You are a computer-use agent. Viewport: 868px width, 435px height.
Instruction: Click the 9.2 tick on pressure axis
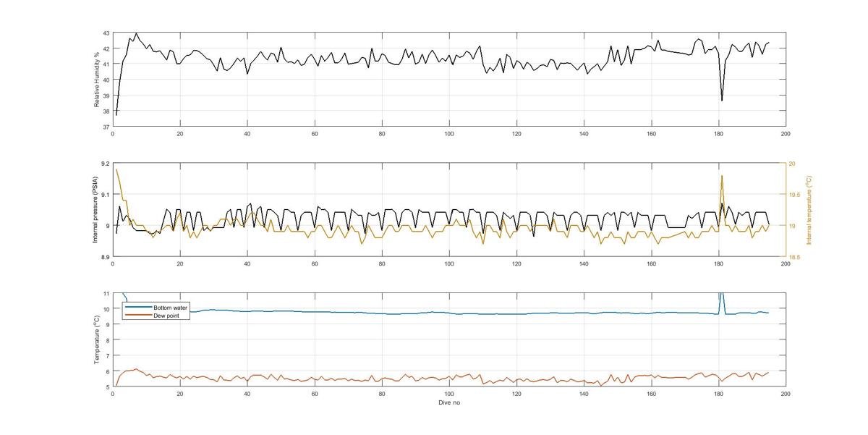pos(104,164)
